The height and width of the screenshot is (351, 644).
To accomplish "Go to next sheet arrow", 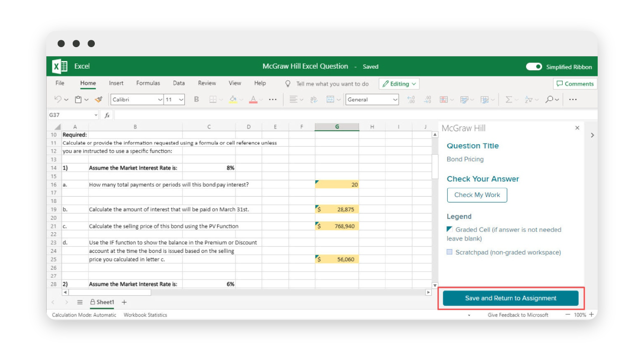I will coord(67,302).
